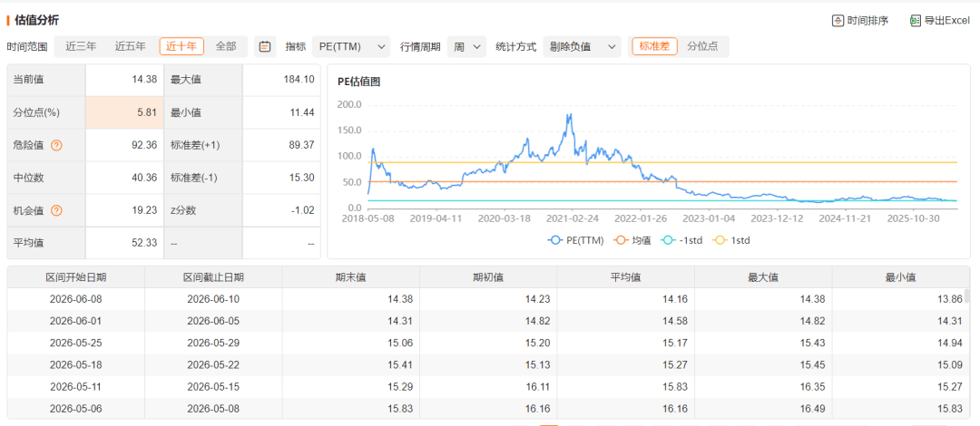This screenshot has width=980, height=426.
Task: Click end date 2026-05-22 cell
Action: coord(213,364)
